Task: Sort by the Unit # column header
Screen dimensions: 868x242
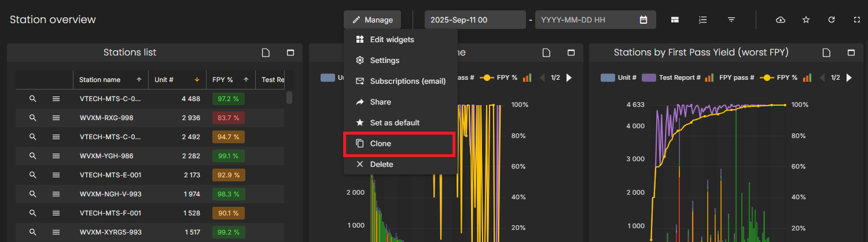Action: click(177, 80)
